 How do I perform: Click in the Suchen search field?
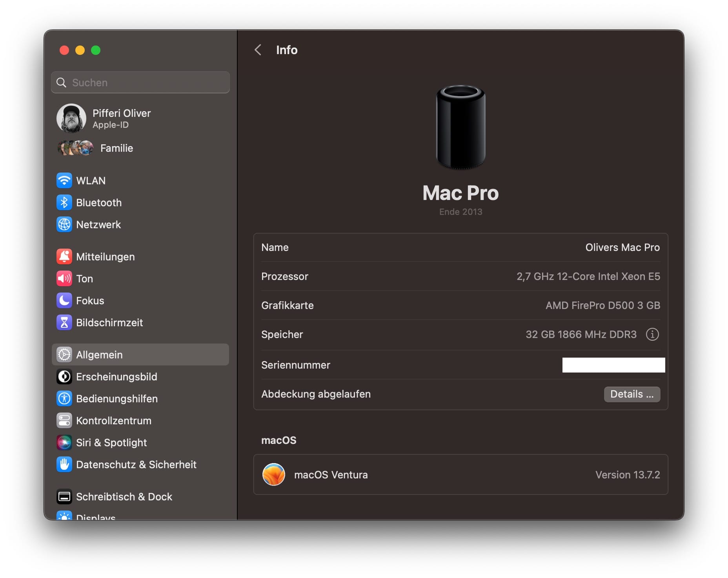pyautogui.click(x=140, y=82)
